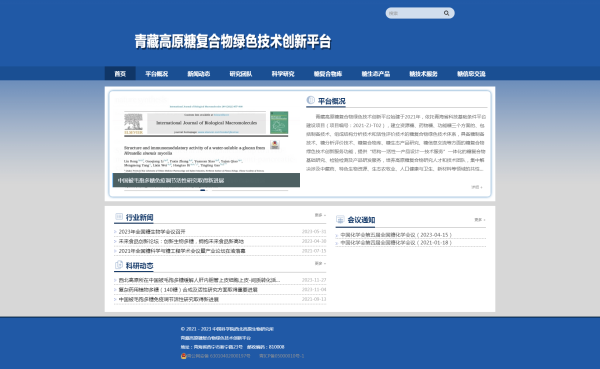The width and height of the screenshot is (600, 369).
Task: Open 更多 link for 会议通知 section
Action: (x=480, y=220)
